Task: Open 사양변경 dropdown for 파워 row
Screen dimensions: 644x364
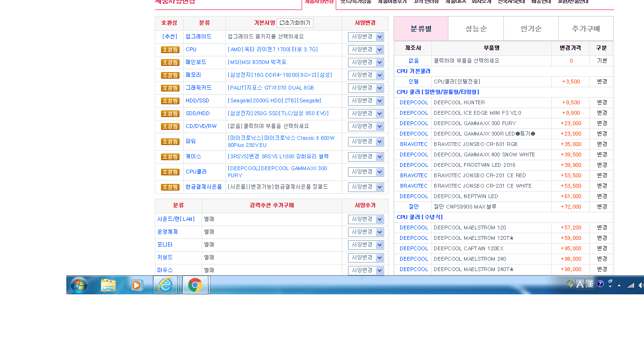Action: coord(366,142)
